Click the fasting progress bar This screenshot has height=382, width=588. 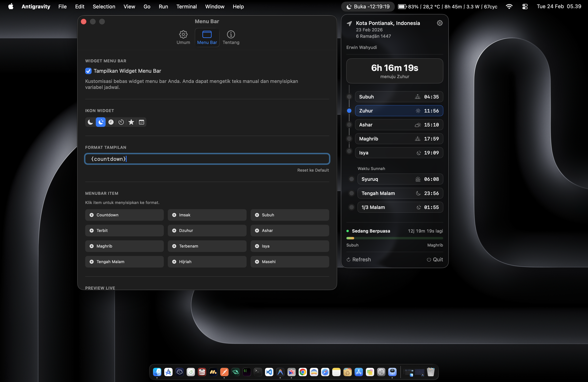[x=394, y=238]
